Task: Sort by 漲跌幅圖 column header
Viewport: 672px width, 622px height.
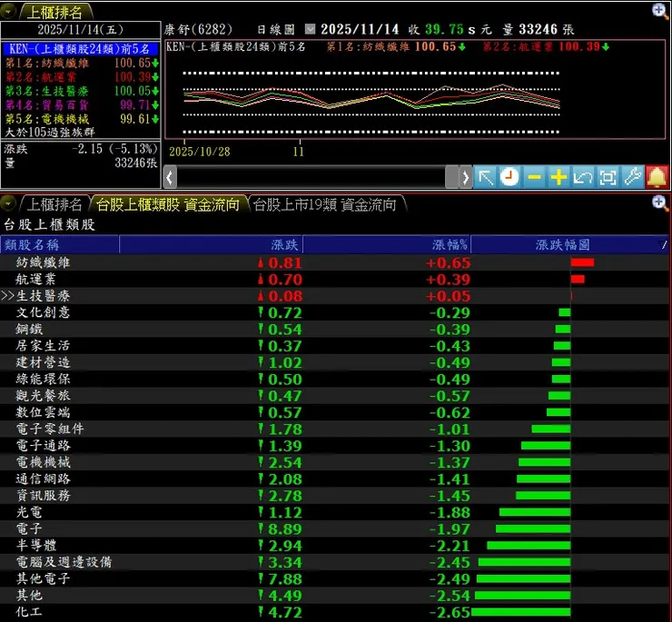Action: pos(569,245)
